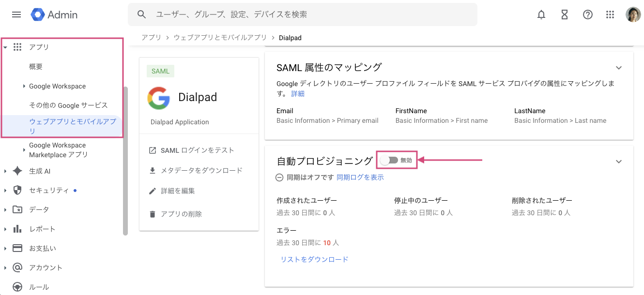
Task: Click the リストをダウンロード link
Action: coord(314,259)
